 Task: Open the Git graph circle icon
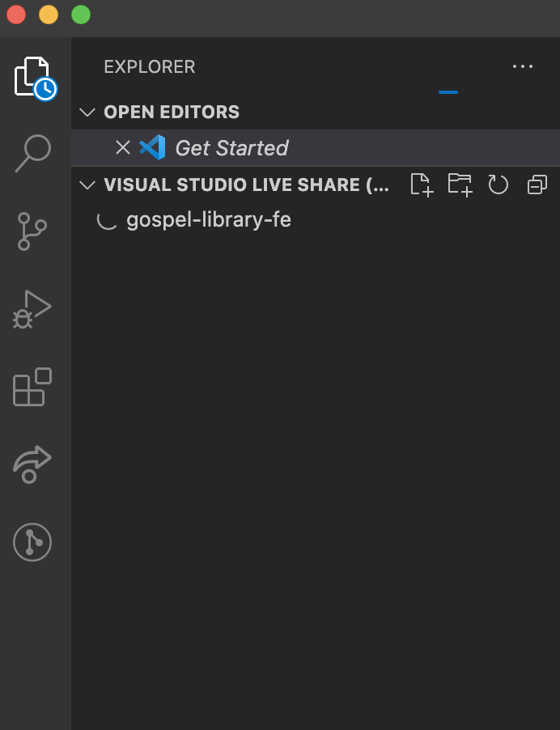32,542
